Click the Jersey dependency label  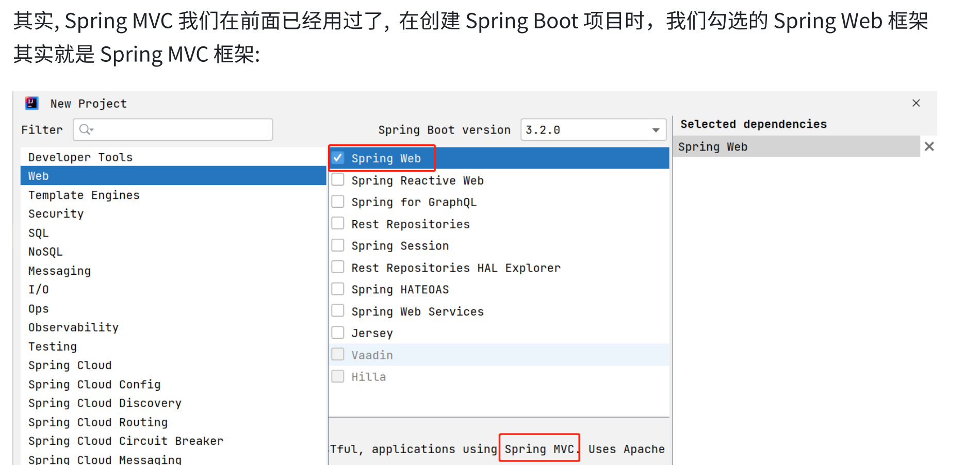click(372, 334)
